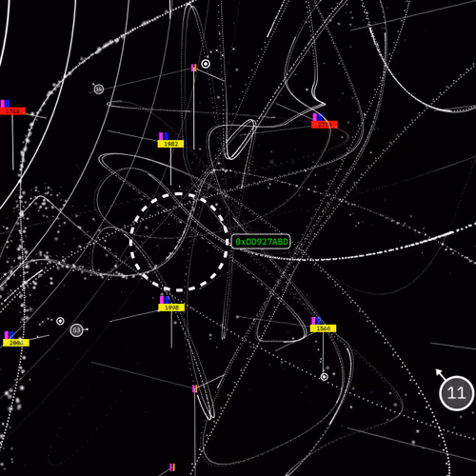476x476 pixels.
Task: Click the bullseye marker at top center
Action: [x=206, y=64]
